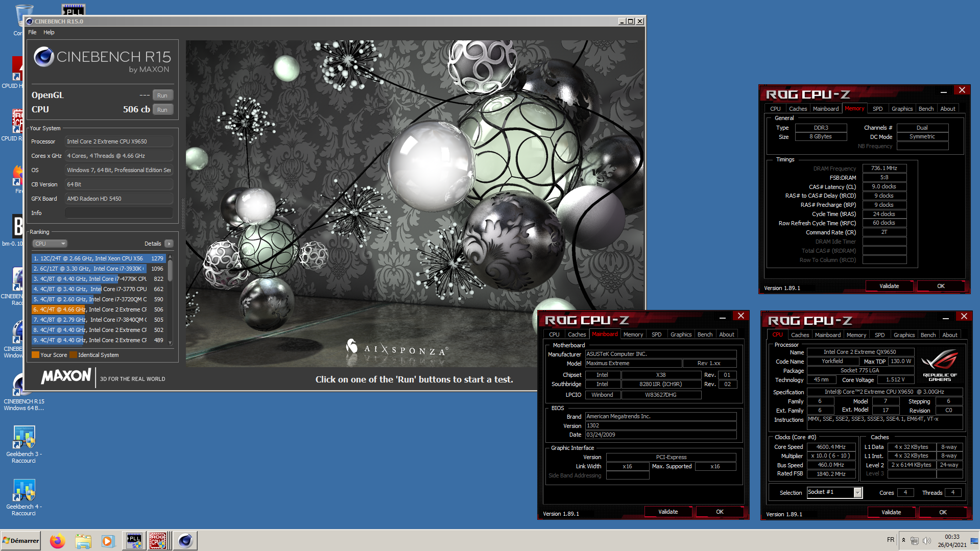Switch to Cinebench in taskbar
The width and height of the screenshot is (980, 551).
[185, 541]
